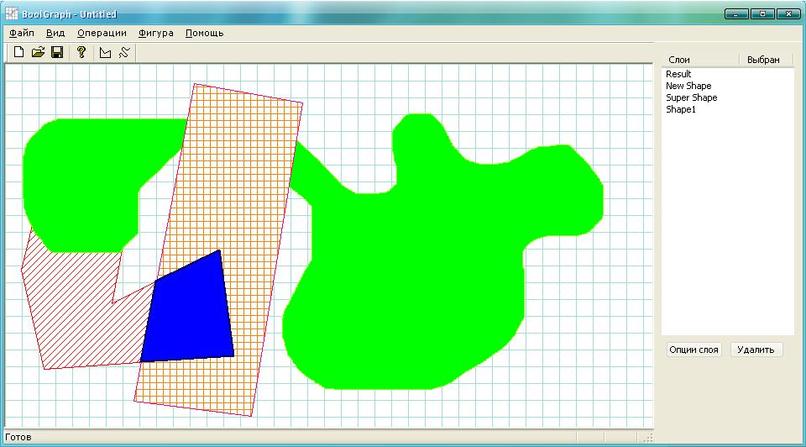Select the Super Shape layer

pyautogui.click(x=691, y=98)
